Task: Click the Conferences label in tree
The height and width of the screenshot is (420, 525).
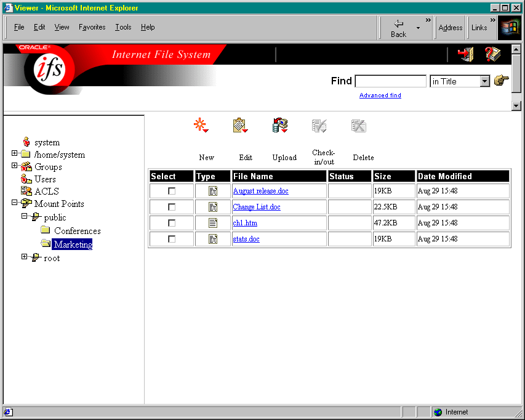Action: [x=78, y=231]
